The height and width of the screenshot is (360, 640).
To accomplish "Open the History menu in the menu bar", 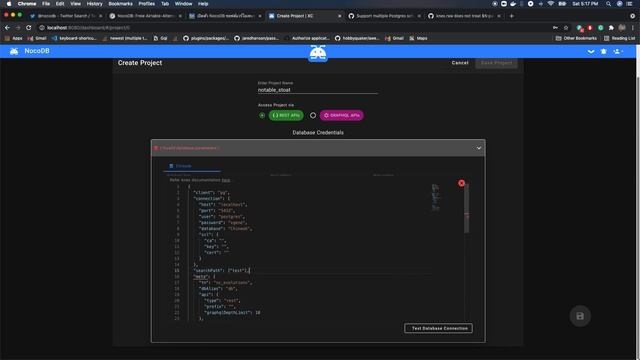I will [x=94, y=4].
